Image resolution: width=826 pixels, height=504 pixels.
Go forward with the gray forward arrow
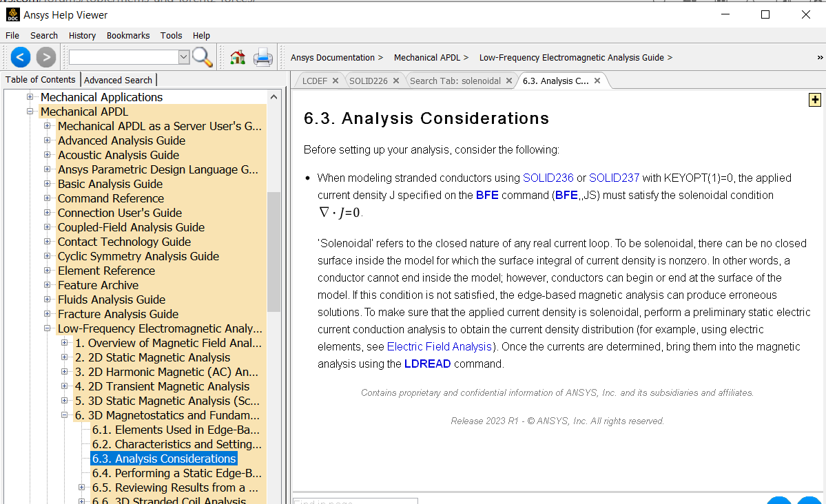click(x=46, y=57)
